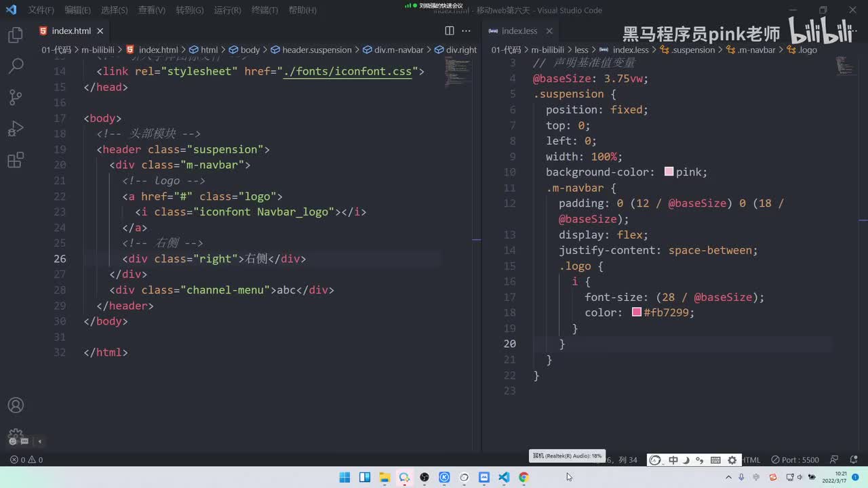This screenshot has width=868, height=488.
Task: Click the VS Code taskbar icon
Action: [504, 477]
